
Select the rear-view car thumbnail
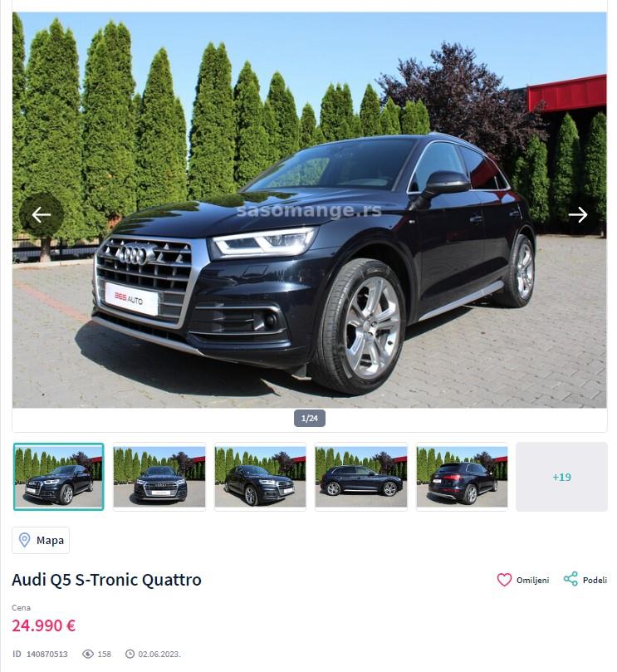462,477
